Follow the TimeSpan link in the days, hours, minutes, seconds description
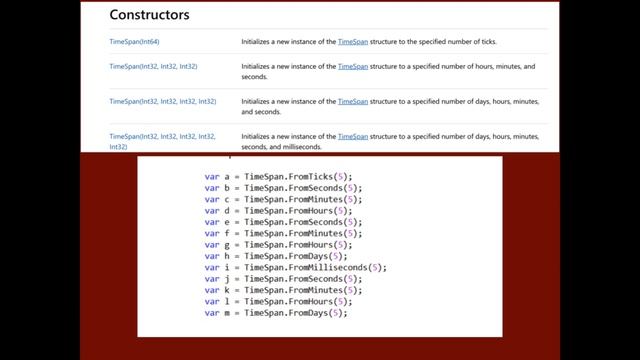The width and height of the screenshot is (640, 360). pyautogui.click(x=353, y=101)
